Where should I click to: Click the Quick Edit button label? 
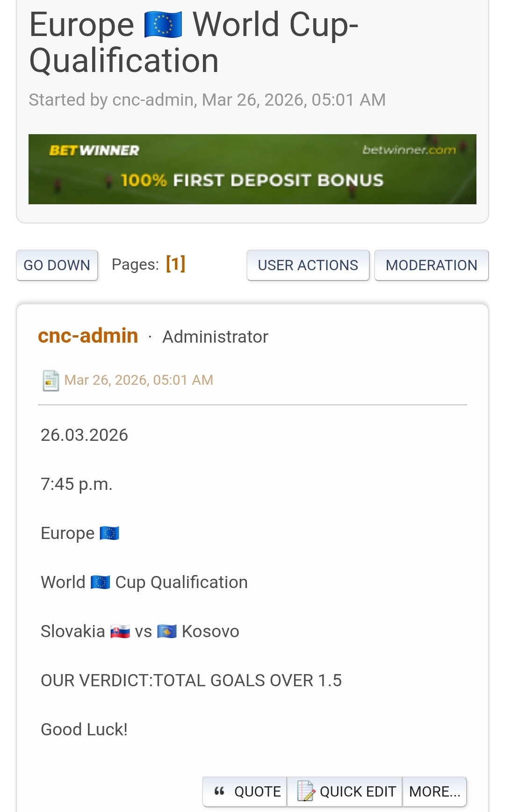click(x=358, y=791)
